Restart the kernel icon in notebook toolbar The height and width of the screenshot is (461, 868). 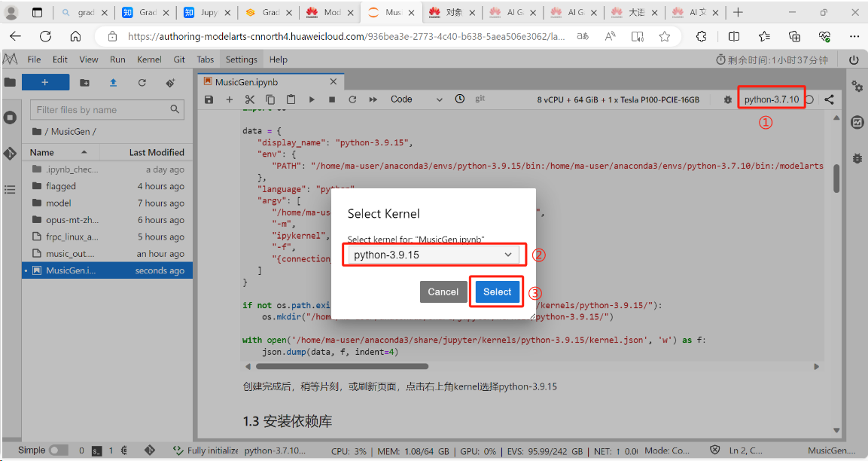point(352,99)
